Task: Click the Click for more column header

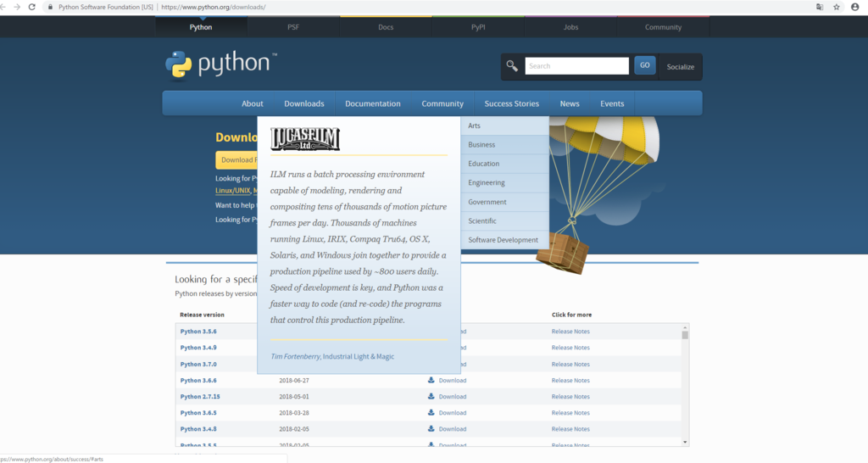Action: click(x=571, y=315)
